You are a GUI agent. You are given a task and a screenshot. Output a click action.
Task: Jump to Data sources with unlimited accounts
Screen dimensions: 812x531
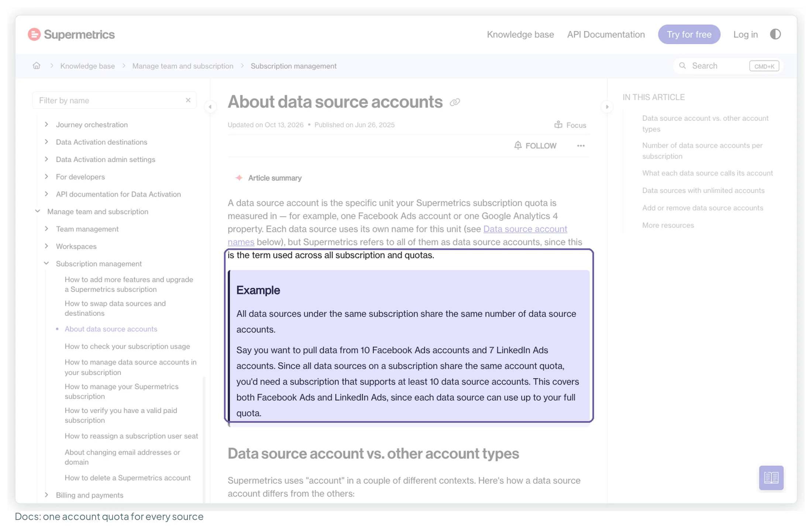coord(703,190)
